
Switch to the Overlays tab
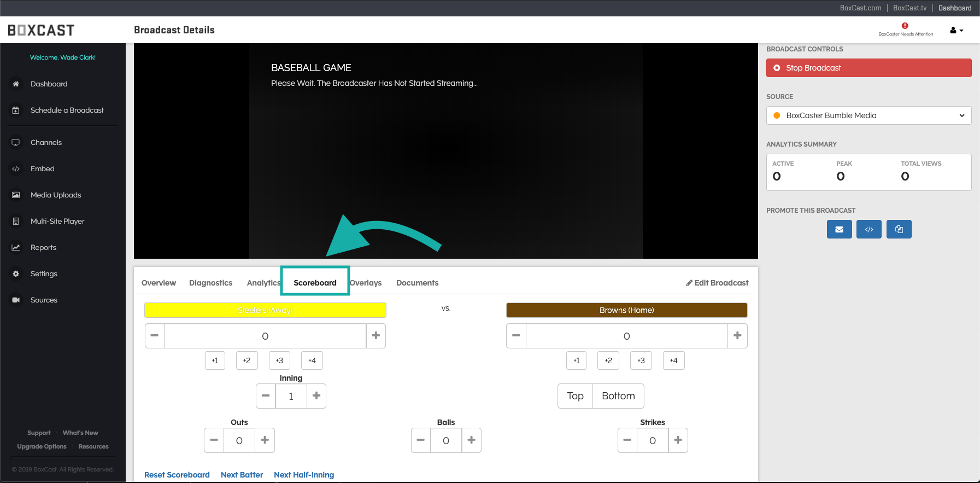[366, 283]
